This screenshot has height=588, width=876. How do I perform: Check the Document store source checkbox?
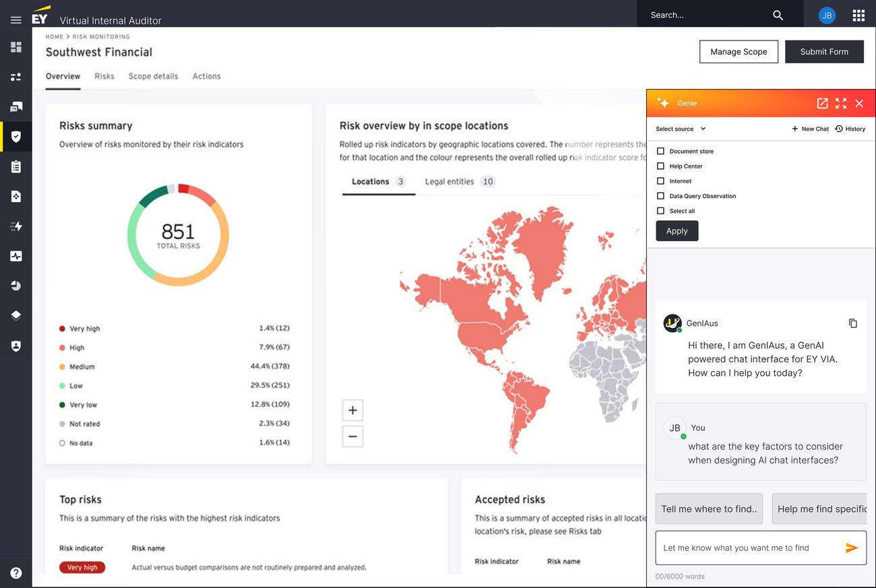pos(660,152)
